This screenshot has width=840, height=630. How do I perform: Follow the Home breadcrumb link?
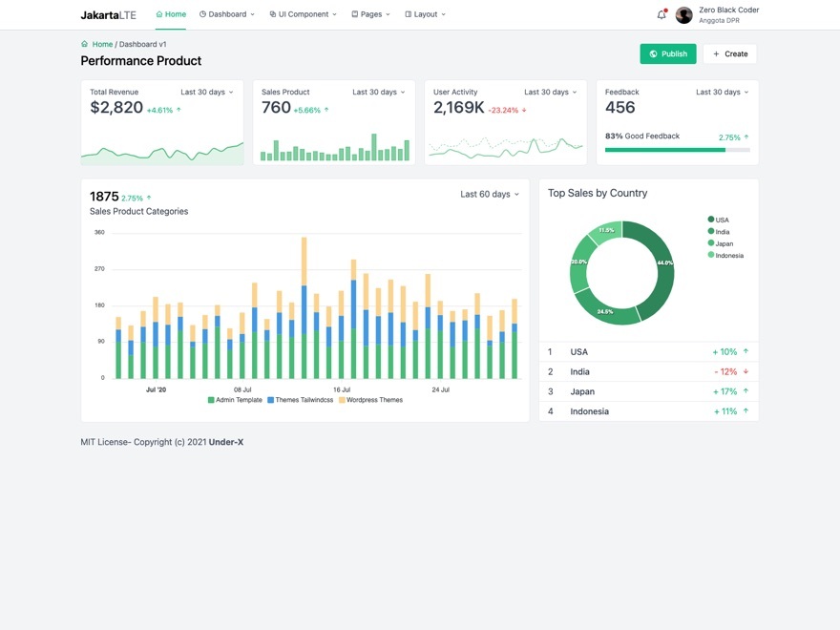click(x=102, y=44)
